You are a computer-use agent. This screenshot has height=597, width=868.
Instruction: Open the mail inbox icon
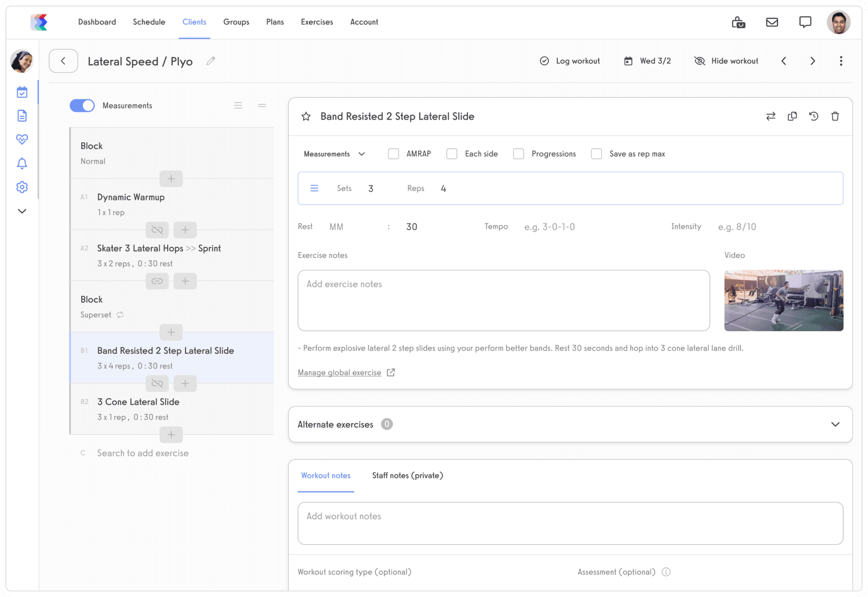[772, 22]
